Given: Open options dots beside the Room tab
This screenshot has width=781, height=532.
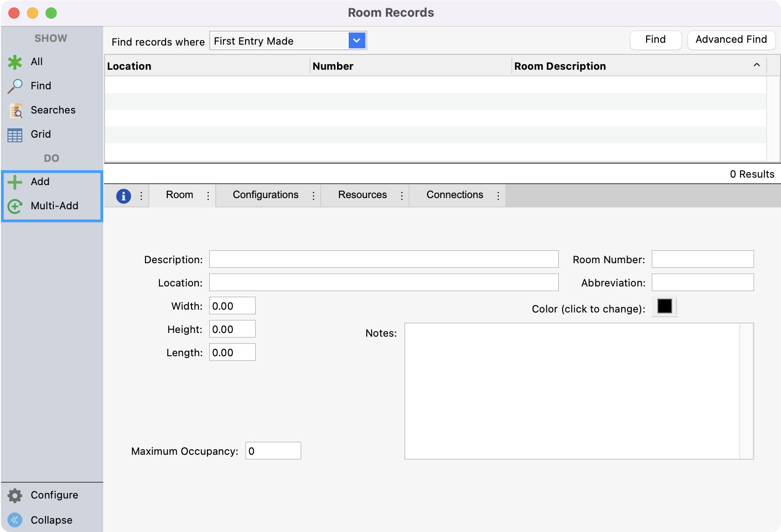Looking at the screenshot, I should pyautogui.click(x=208, y=196).
